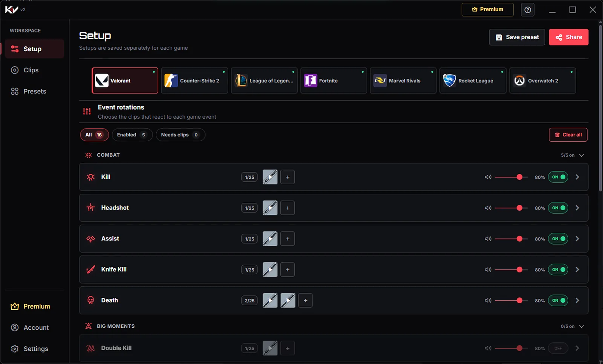This screenshot has width=603, height=364.
Task: Turn off the Headshot event toggle
Action: (558, 208)
